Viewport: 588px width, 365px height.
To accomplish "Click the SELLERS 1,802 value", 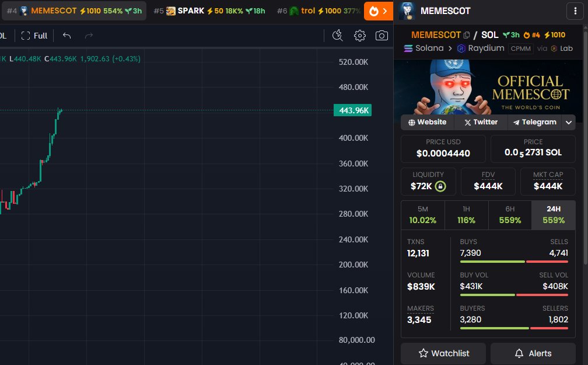I will point(558,319).
